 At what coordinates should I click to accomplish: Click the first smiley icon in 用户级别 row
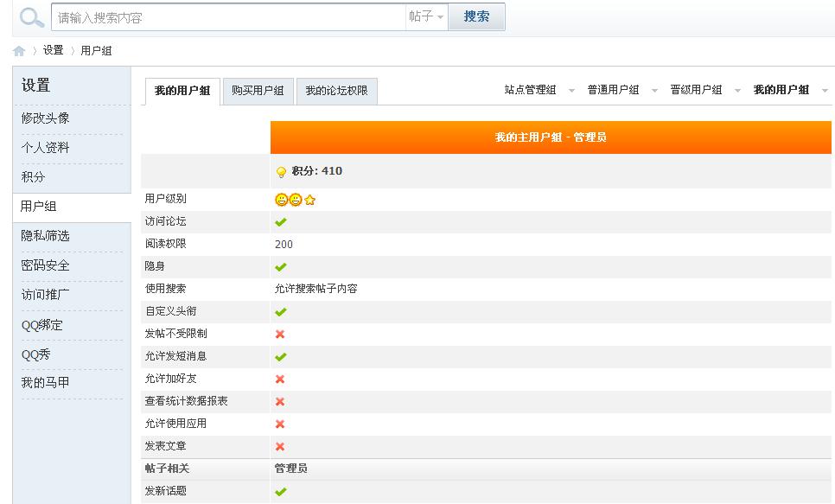click(281, 200)
